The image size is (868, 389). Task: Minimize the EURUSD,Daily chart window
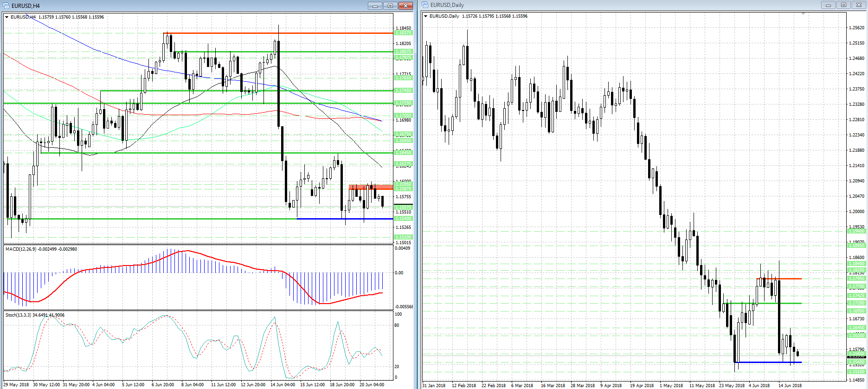pos(828,5)
